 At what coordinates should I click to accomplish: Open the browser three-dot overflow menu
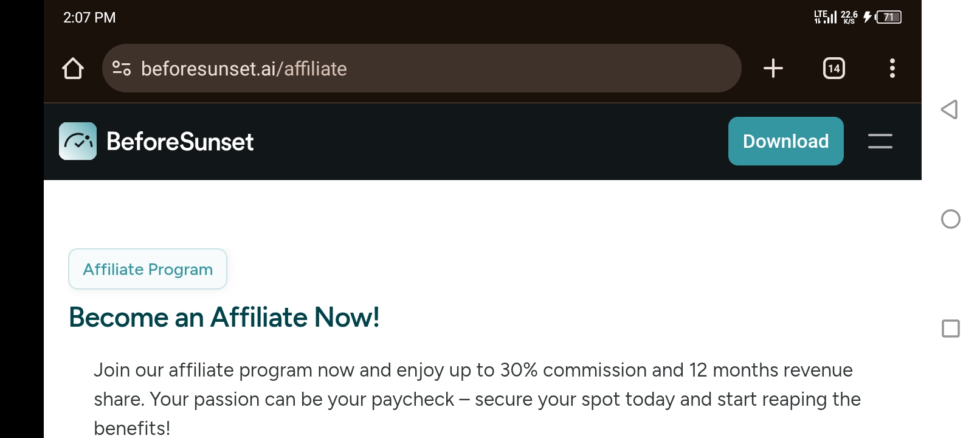tap(892, 68)
